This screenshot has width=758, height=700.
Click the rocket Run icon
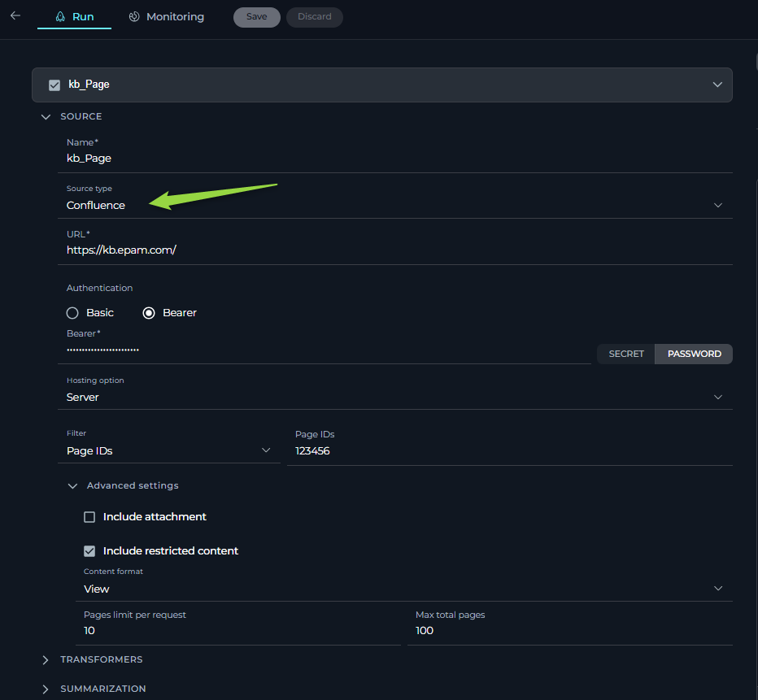coord(60,16)
